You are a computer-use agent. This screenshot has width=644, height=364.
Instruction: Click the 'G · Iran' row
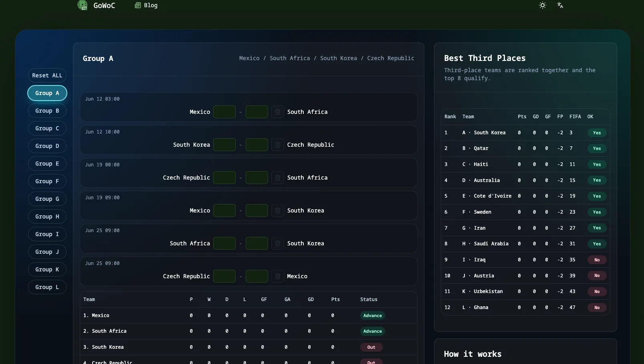click(x=525, y=228)
